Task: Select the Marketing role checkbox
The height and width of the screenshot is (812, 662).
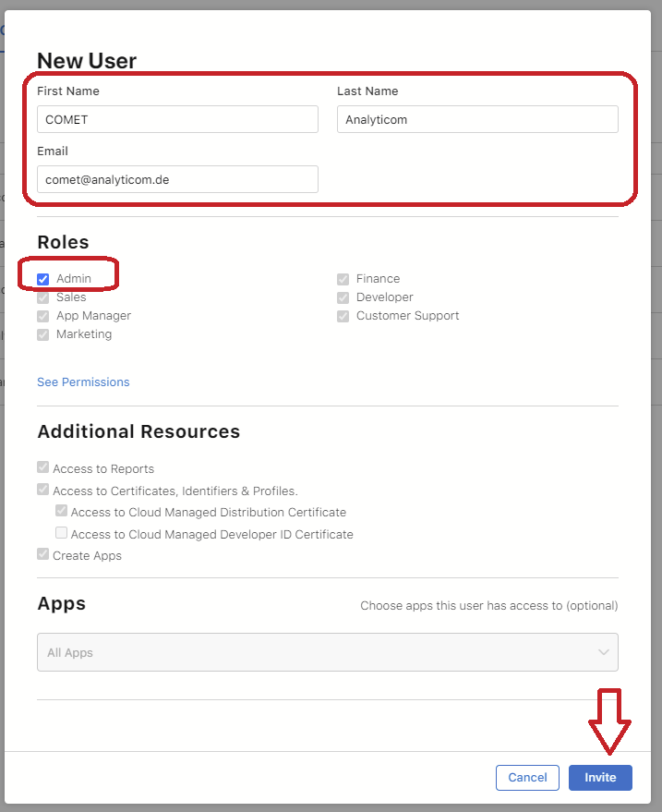Action: (x=43, y=334)
